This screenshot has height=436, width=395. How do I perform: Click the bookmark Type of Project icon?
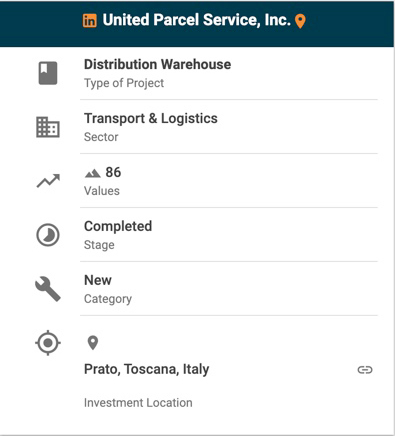coord(48,73)
